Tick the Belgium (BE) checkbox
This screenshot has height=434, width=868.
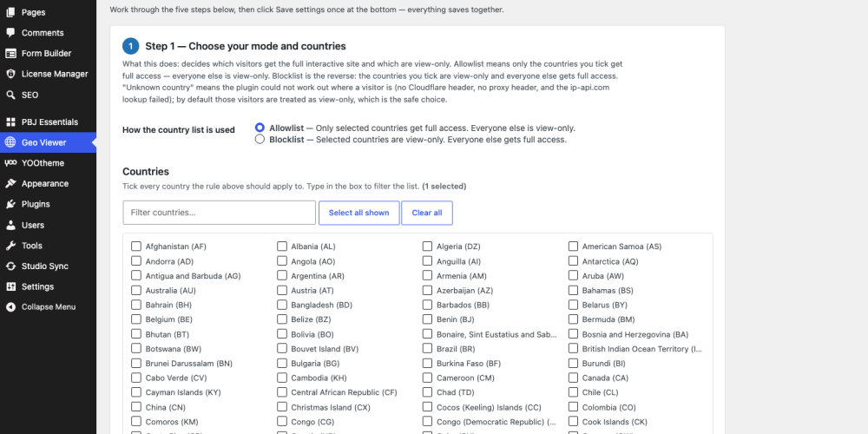pos(136,319)
